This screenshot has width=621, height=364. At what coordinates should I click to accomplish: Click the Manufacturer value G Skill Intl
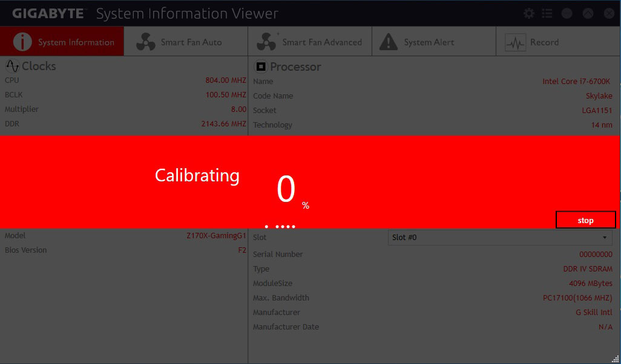(594, 313)
